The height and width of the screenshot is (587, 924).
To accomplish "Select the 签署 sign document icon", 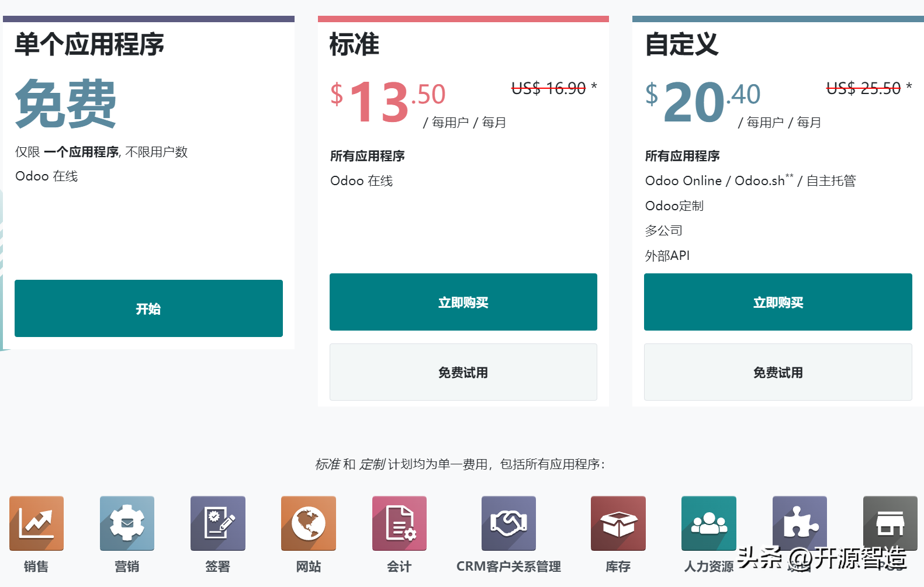I will pyautogui.click(x=218, y=523).
